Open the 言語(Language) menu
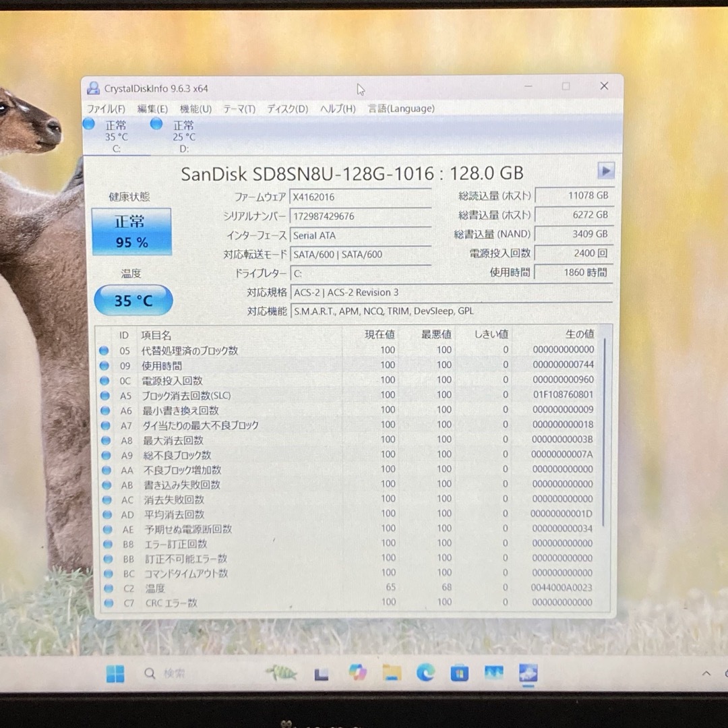The width and height of the screenshot is (728, 728). pyautogui.click(x=401, y=109)
